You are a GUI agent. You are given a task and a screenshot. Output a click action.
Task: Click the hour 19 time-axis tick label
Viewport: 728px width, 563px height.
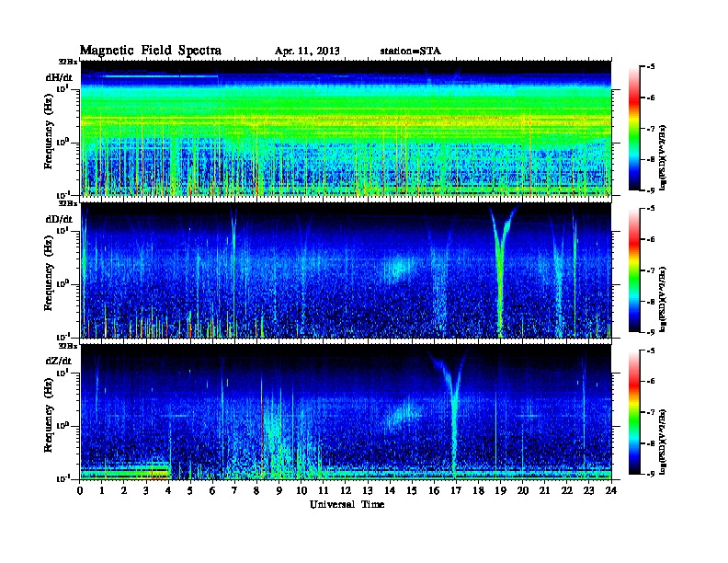pyautogui.click(x=500, y=491)
